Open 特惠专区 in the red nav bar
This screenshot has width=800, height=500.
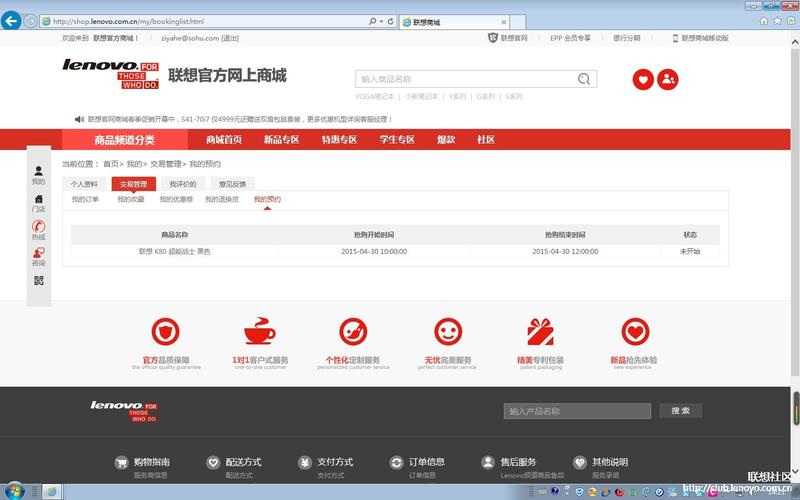[x=339, y=139]
